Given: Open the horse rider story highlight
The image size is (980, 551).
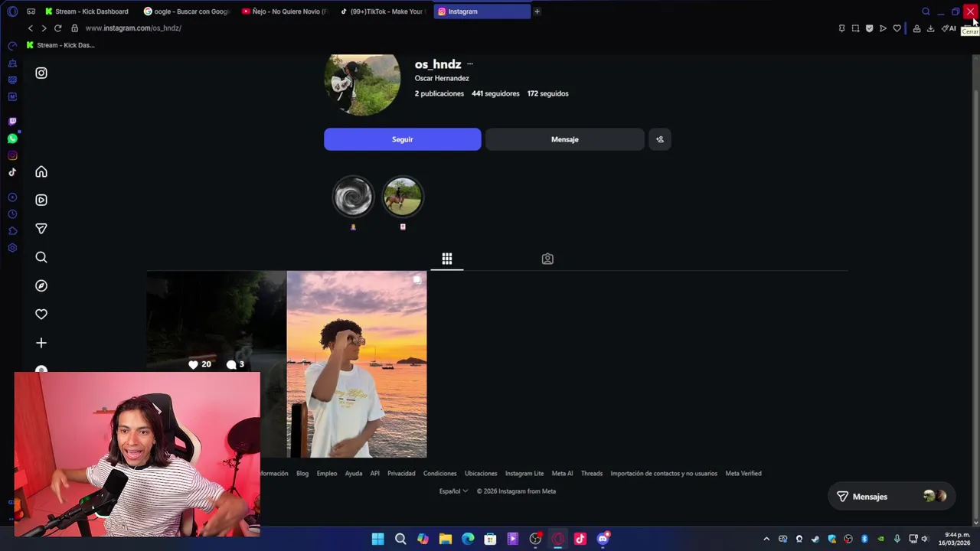Looking at the screenshot, I should [403, 197].
